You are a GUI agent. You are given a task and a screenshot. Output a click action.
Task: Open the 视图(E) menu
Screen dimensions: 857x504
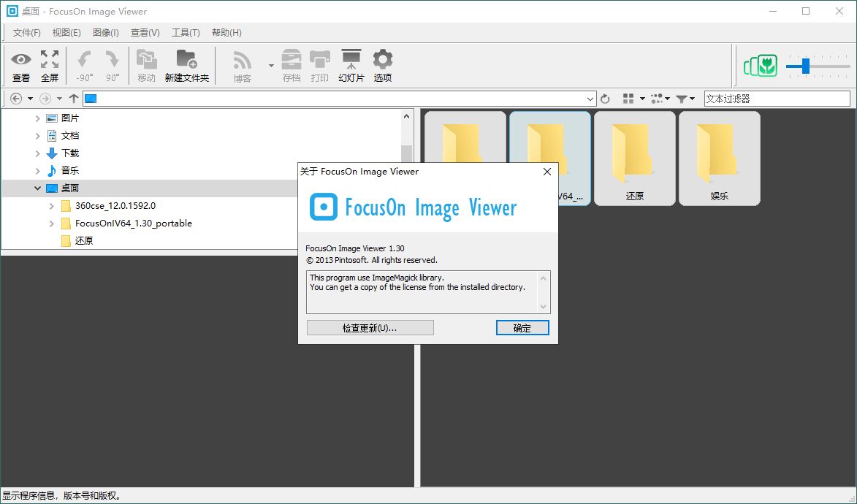66,33
